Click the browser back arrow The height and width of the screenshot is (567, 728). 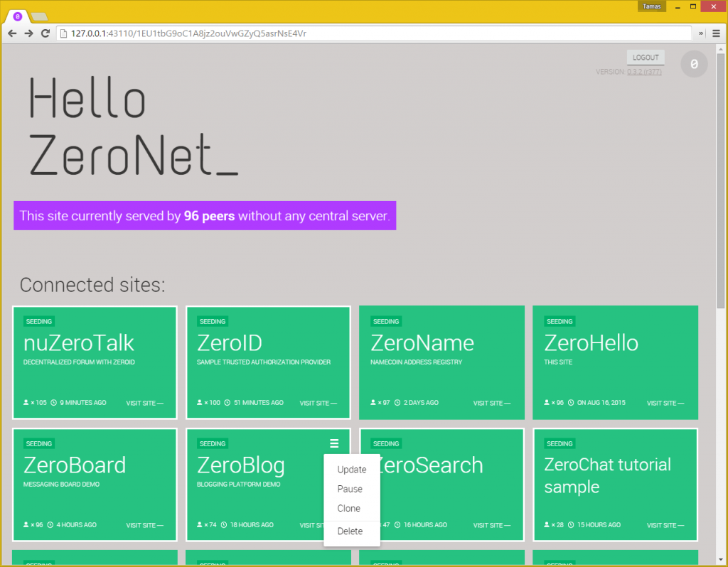click(x=12, y=33)
